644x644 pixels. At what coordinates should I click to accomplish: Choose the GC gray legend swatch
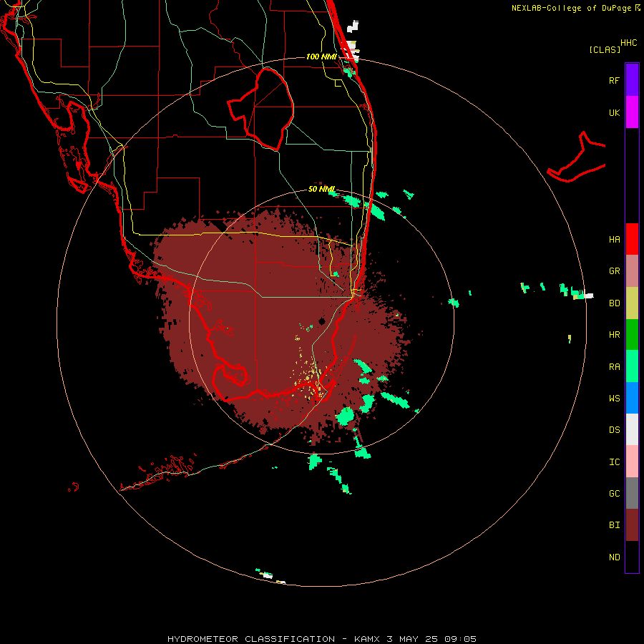tap(632, 493)
